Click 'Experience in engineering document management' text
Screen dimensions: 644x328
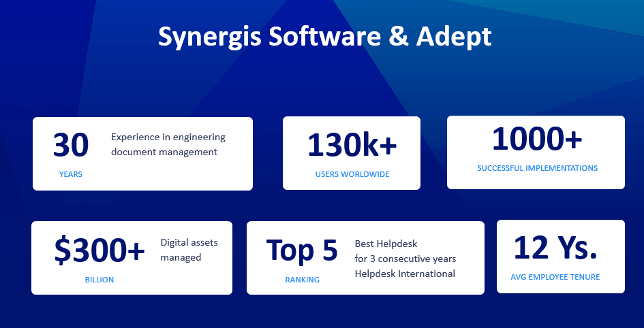(x=168, y=144)
